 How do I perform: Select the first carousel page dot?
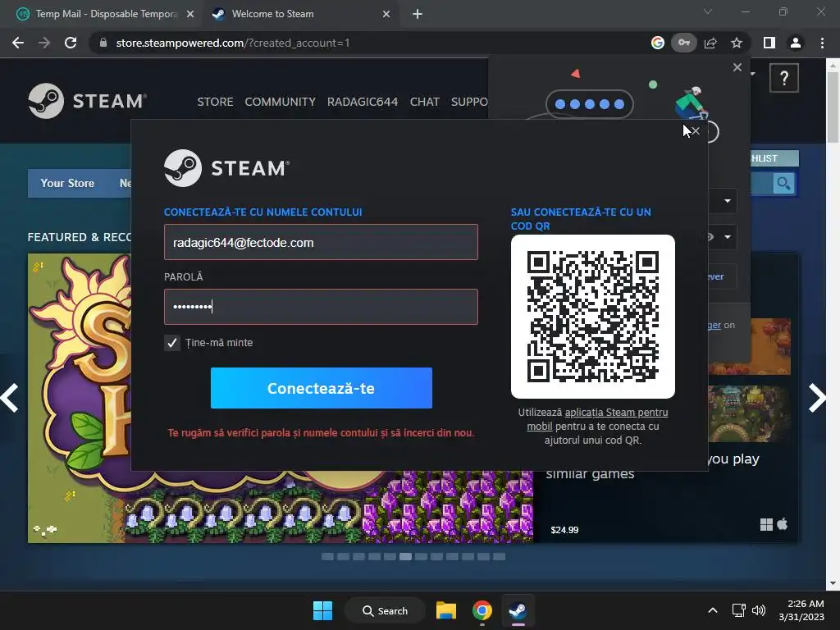(x=327, y=557)
